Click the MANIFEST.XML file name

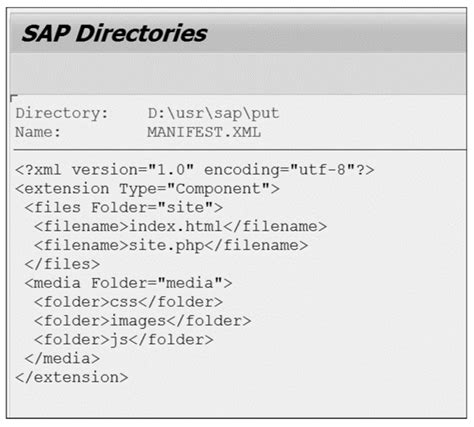tap(204, 132)
